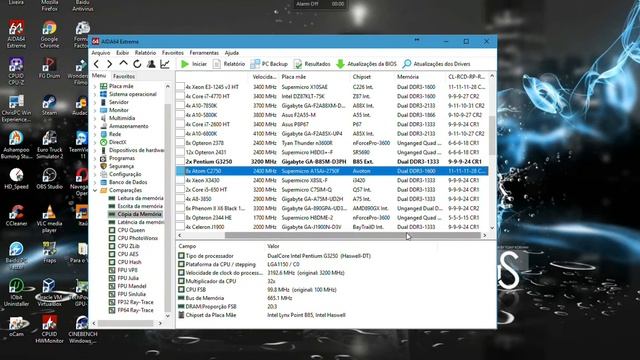Check Atualizações da BIOS

tap(366, 64)
